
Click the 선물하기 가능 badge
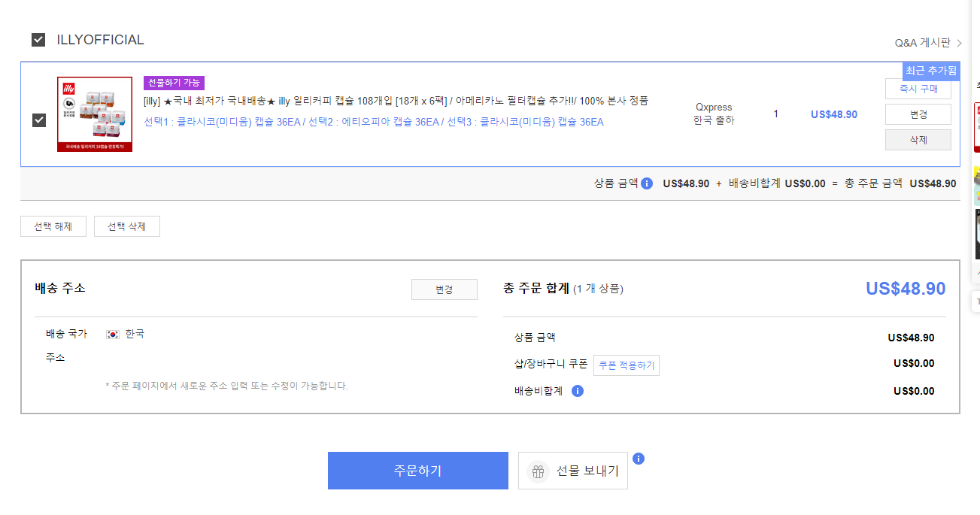[174, 83]
